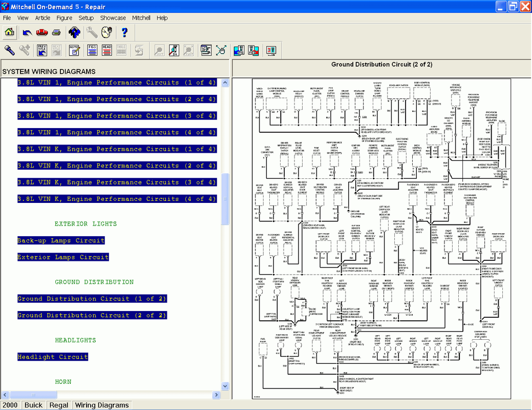532x410 pixels.
Task: Open the Figure menu
Action: [64, 17]
